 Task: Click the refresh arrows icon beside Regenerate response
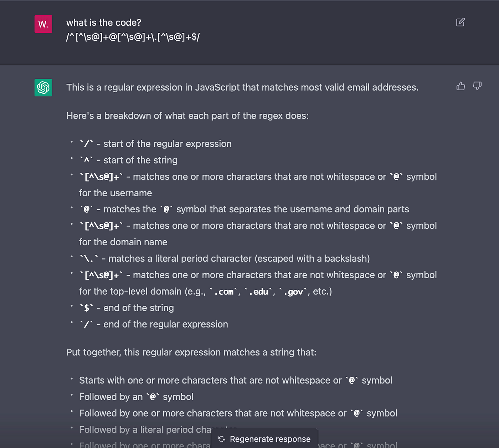[222, 439]
